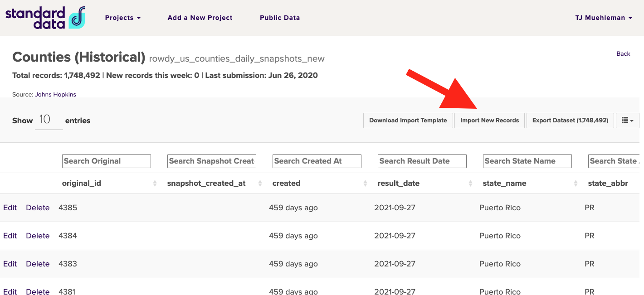Expand the Projects dropdown menu
Viewport: 644px width, 295px height.
pos(122,18)
